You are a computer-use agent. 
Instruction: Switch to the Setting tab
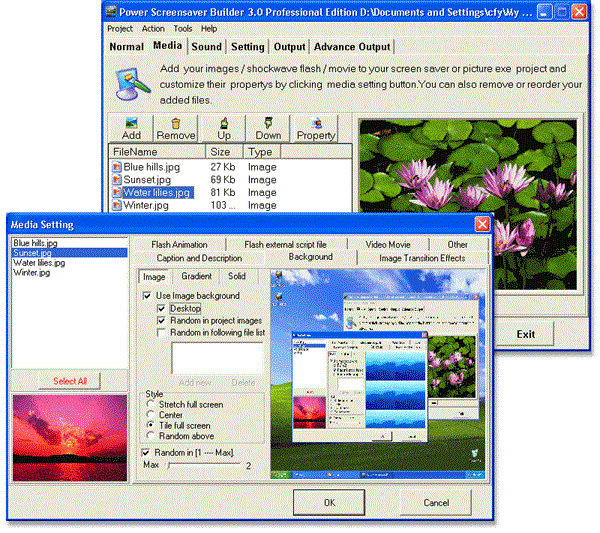(248, 47)
